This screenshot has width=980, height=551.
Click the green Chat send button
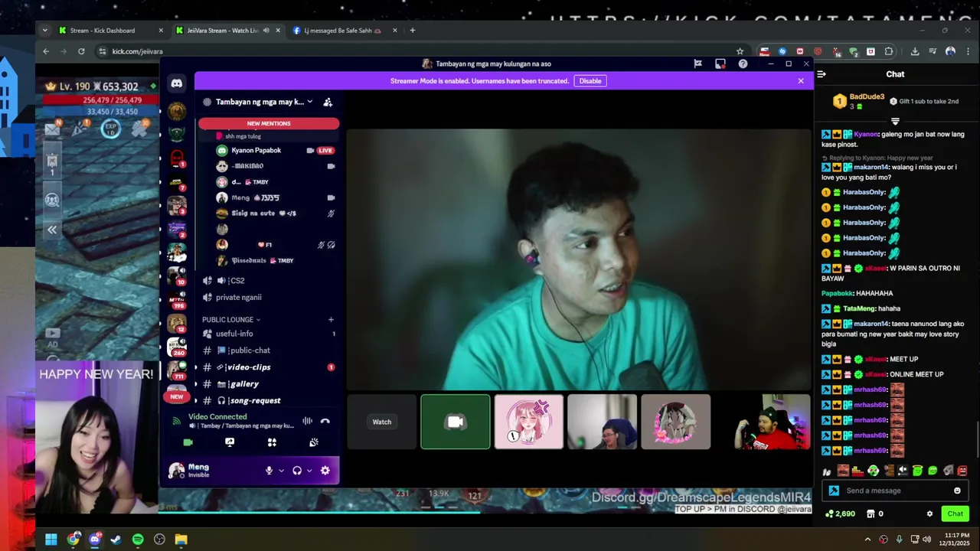point(955,514)
